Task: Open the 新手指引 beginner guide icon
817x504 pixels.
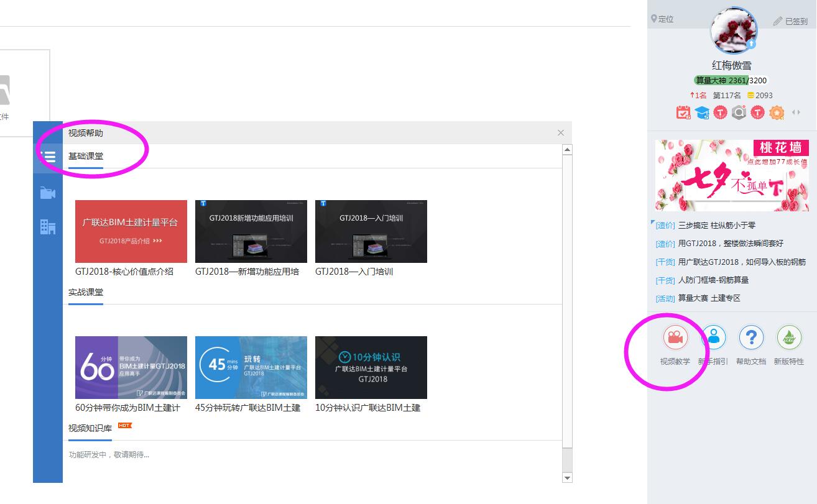Action: pos(713,337)
